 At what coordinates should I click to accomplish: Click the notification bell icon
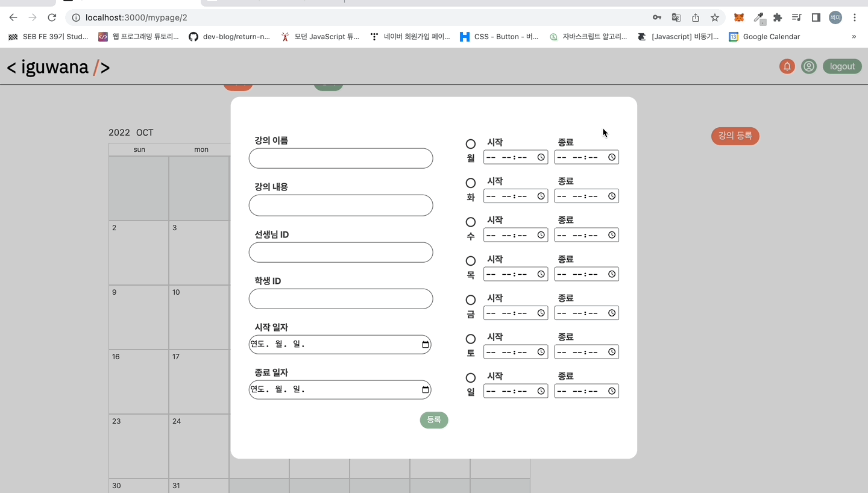tap(787, 66)
